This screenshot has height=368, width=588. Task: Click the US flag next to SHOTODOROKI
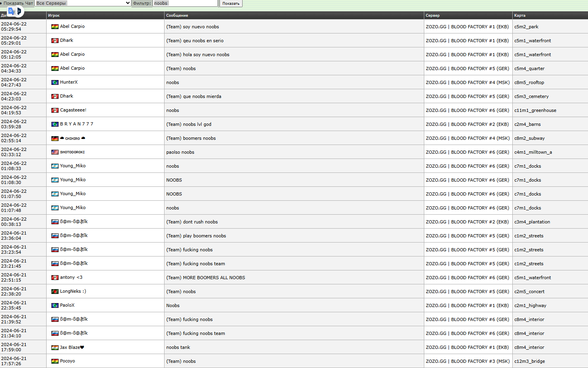55,152
